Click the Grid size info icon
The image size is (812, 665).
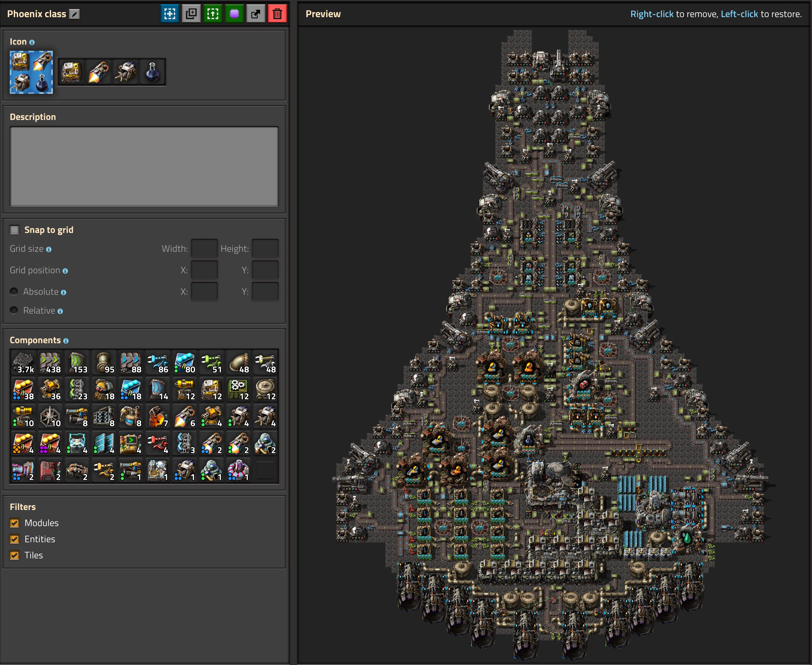click(49, 249)
